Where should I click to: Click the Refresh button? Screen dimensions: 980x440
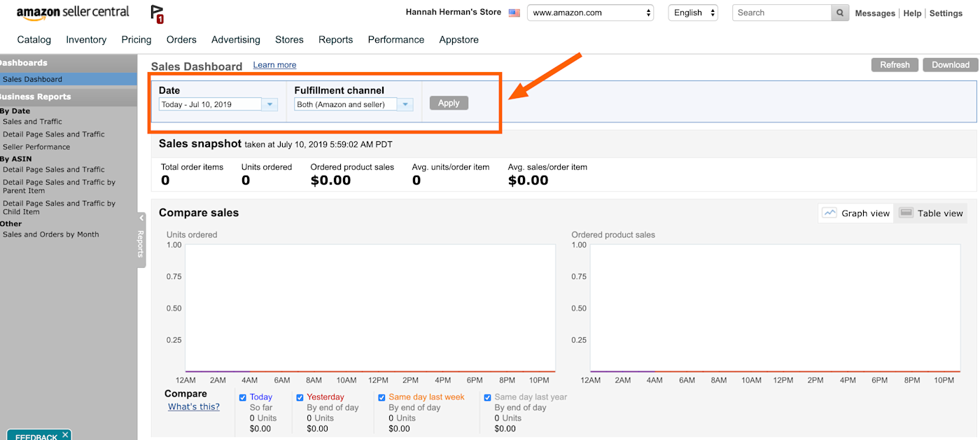895,64
